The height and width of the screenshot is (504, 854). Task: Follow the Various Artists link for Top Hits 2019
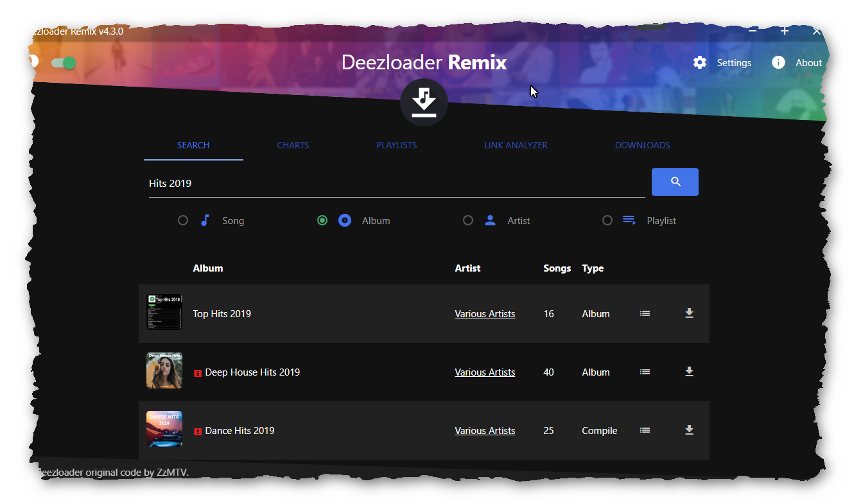coord(485,313)
